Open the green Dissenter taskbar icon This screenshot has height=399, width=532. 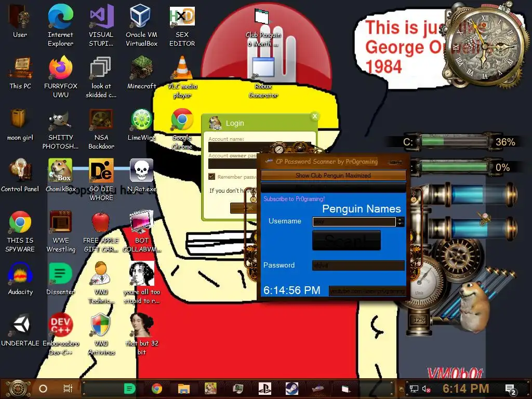coord(129,389)
